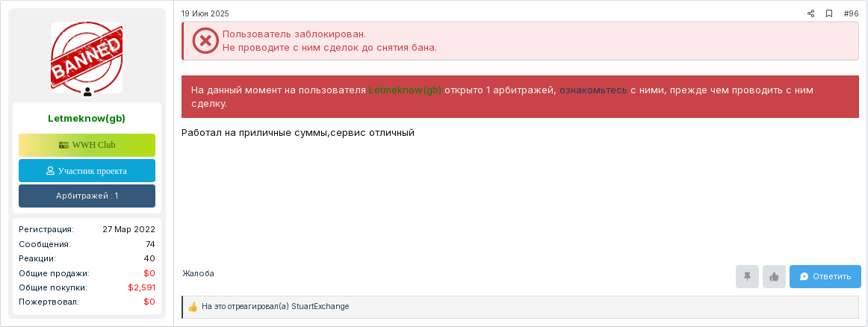Viewport: 868px width, 327px height.
Task: Click the thumbs-up emoji in reactions bar
Action: 193,307
